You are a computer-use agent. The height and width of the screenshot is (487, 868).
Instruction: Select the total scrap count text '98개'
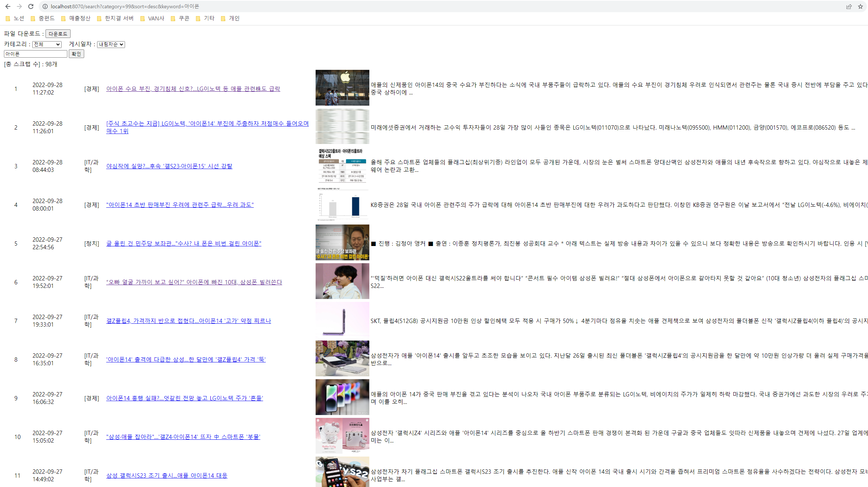pos(51,64)
